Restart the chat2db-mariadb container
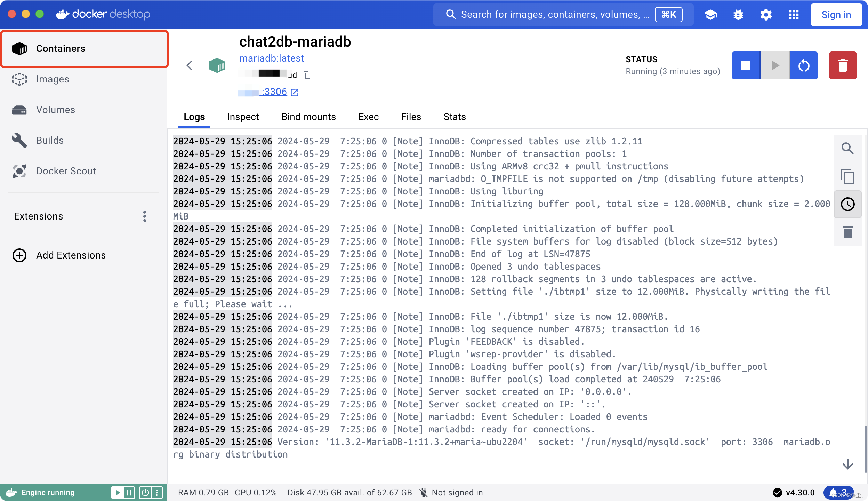This screenshot has height=501, width=868. coord(804,65)
